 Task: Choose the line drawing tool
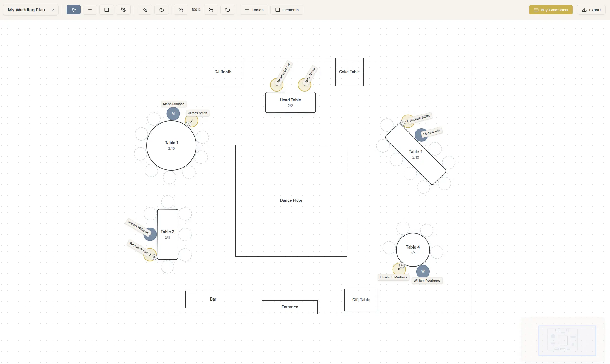tap(90, 10)
